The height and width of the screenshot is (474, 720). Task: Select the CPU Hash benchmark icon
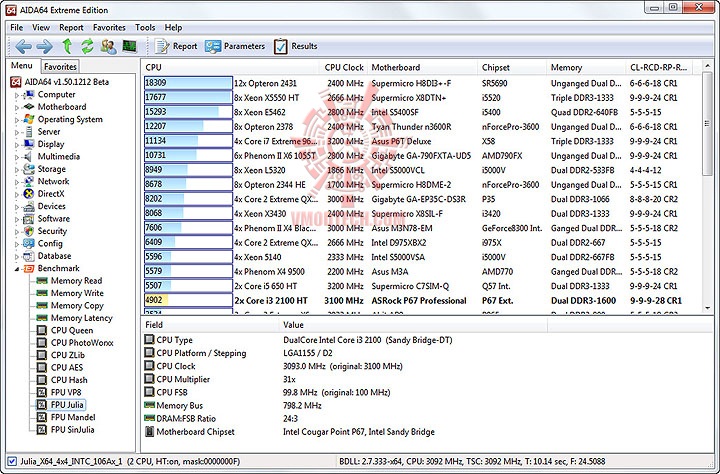42,380
